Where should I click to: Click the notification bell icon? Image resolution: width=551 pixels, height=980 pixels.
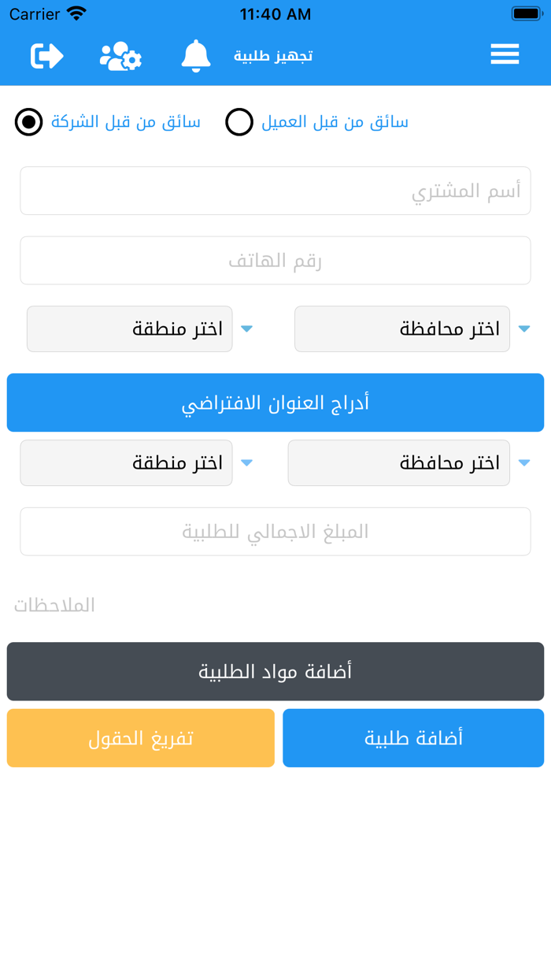click(195, 55)
